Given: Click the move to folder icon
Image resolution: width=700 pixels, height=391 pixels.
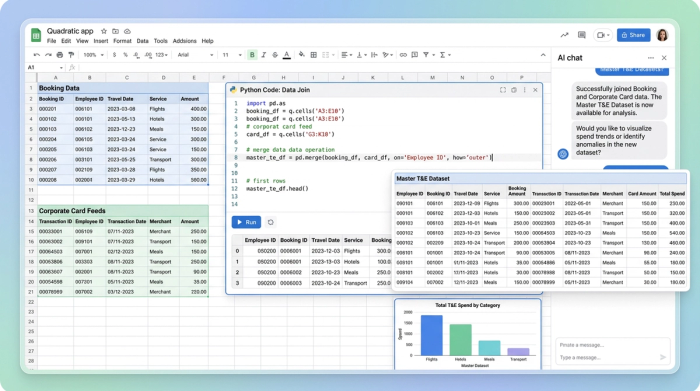Looking at the screenshot, I should [115, 31].
